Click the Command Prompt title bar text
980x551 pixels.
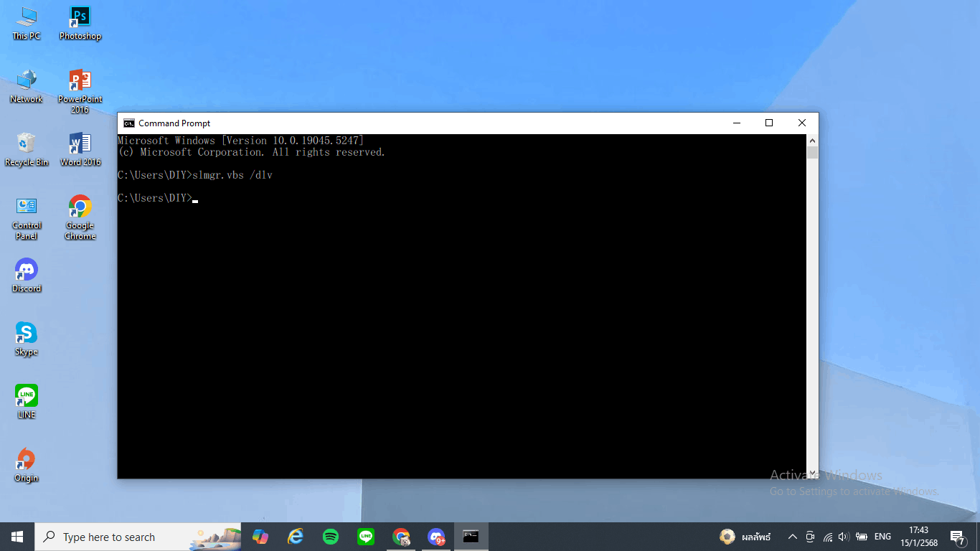(174, 123)
